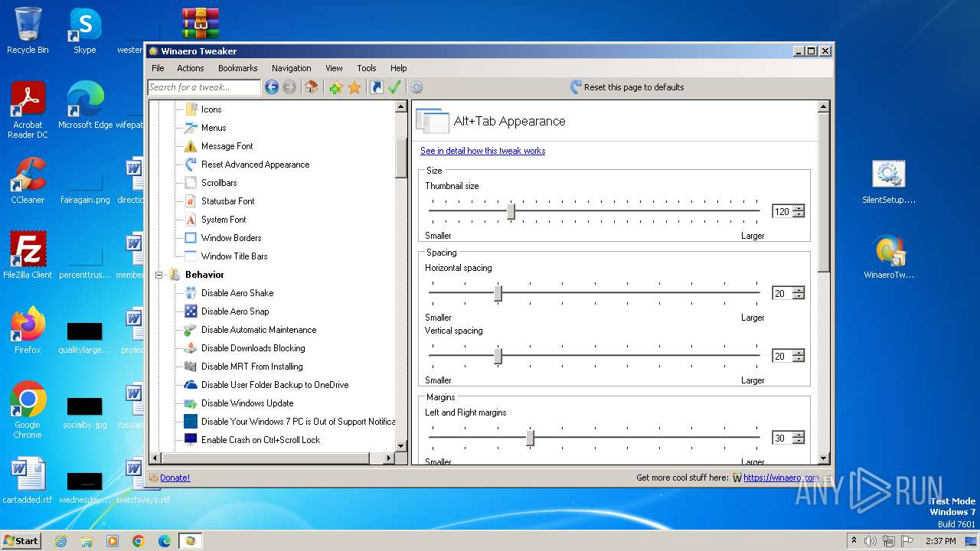Open the Tools menu
The width and height of the screenshot is (980, 551).
[x=367, y=68]
